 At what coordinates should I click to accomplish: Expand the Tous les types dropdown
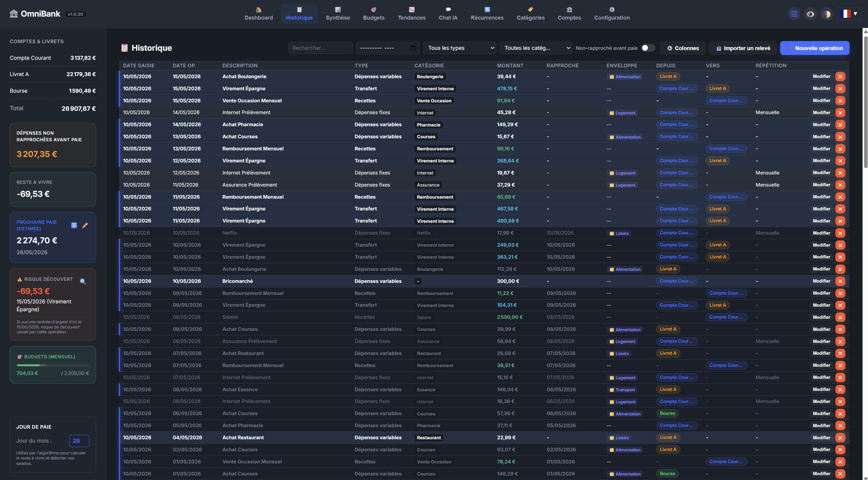tap(460, 48)
